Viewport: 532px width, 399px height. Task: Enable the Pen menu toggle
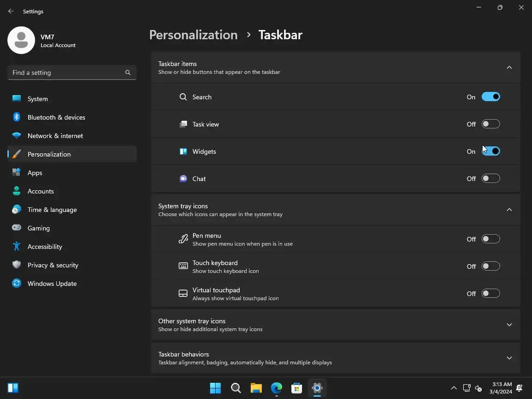tap(490, 239)
